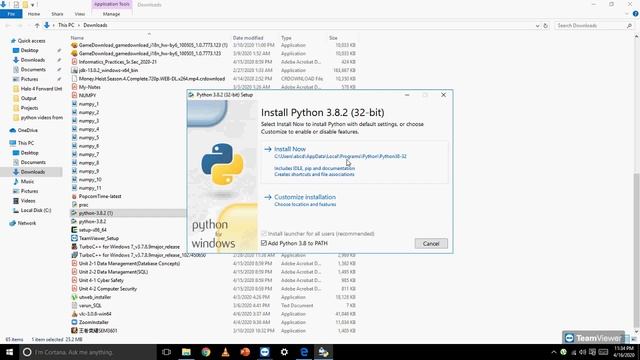This screenshot has width=640, height=360.
Task: Open the Manage ribbon tab
Action: [x=111, y=14]
